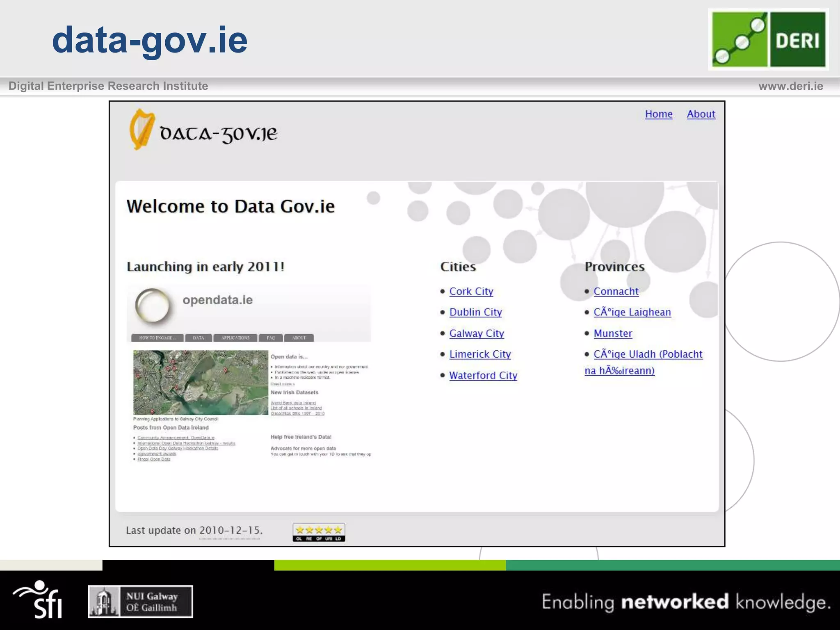The height and width of the screenshot is (630, 840).
Task: Click the harp logo of data-gov.ie
Action: coord(142,129)
